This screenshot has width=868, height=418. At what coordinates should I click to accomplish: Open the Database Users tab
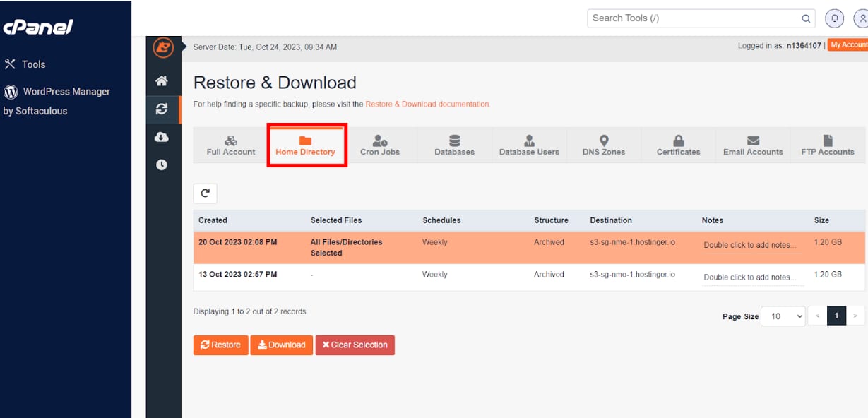tap(529, 145)
